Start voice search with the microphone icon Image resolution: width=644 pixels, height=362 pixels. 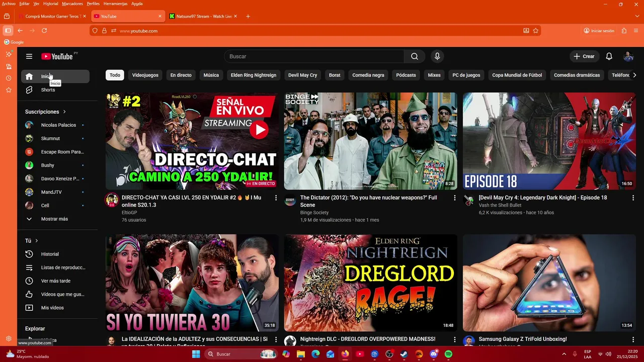437,56
